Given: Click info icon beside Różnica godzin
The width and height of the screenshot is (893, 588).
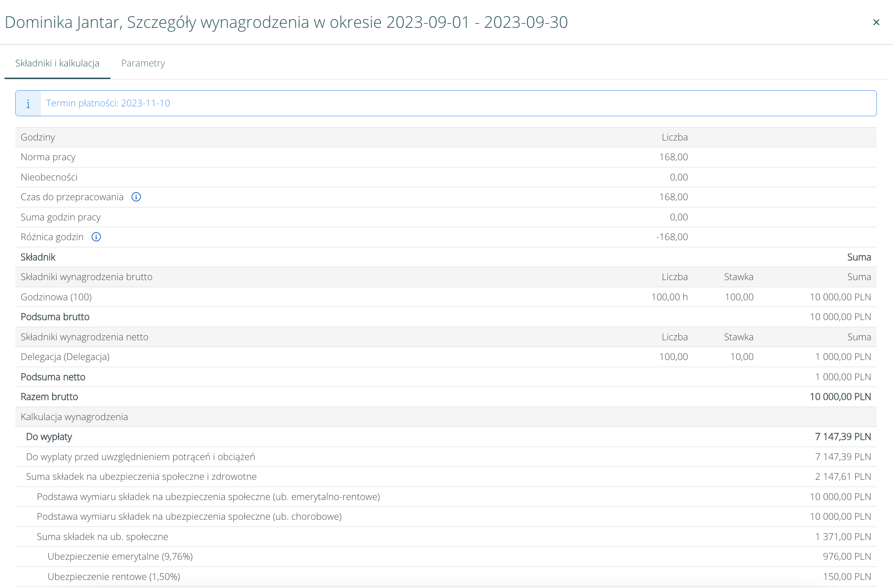Looking at the screenshot, I should [96, 237].
